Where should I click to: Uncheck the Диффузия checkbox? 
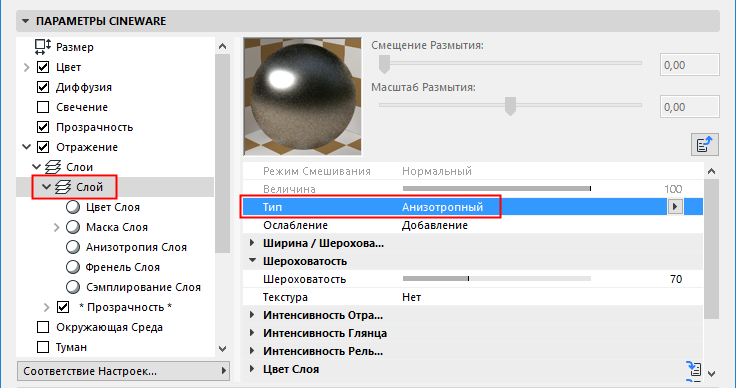(43, 87)
